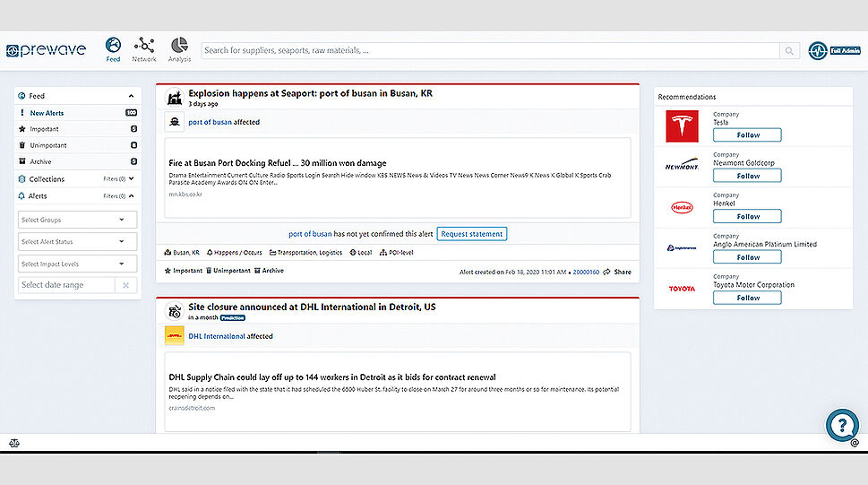
Task: Click the Request statement button
Action: tap(472, 234)
